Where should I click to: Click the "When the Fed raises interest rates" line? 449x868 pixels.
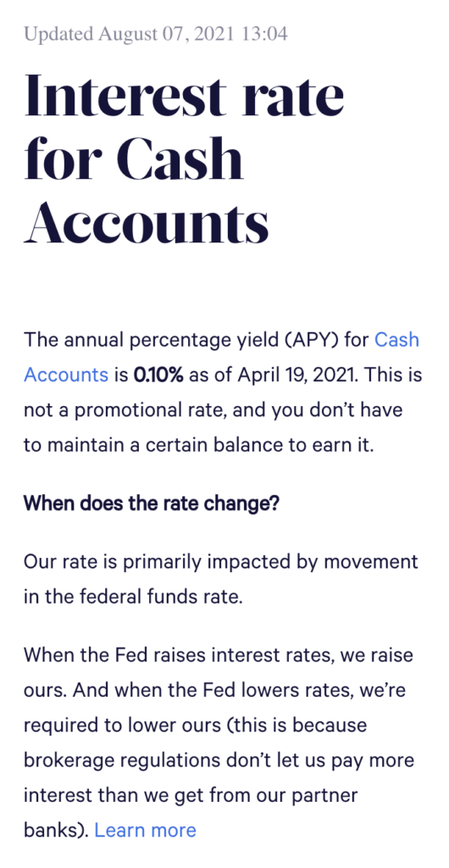(219, 655)
